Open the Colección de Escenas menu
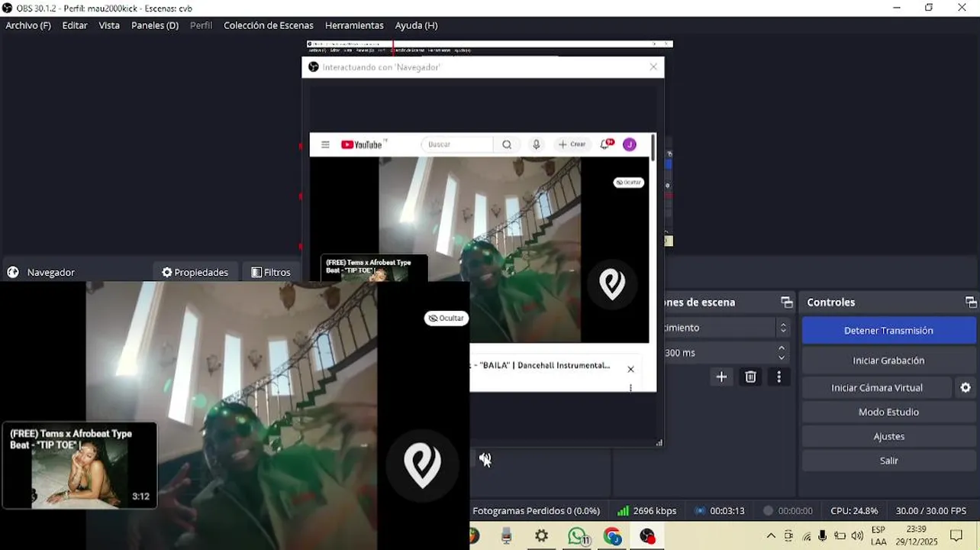 [269, 25]
